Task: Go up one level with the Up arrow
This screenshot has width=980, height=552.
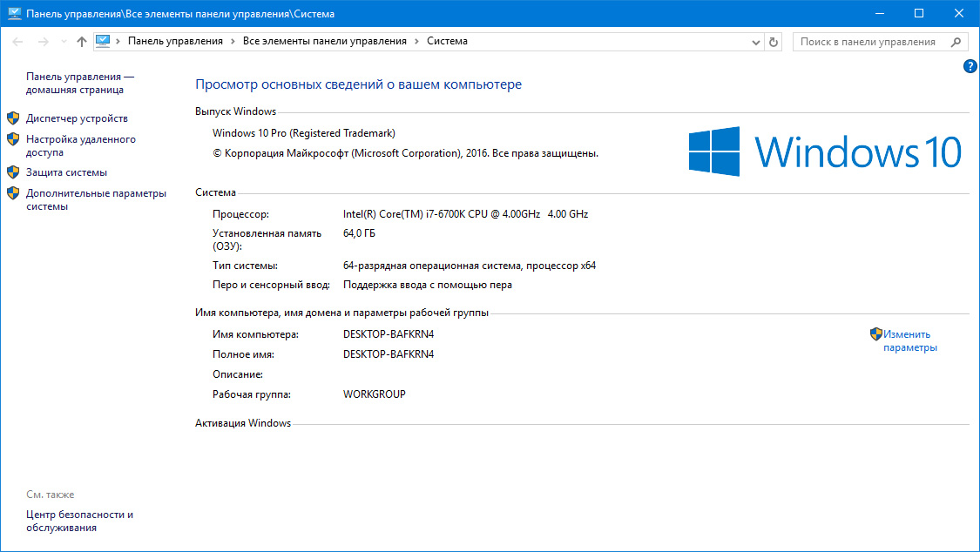Action: 82,42
